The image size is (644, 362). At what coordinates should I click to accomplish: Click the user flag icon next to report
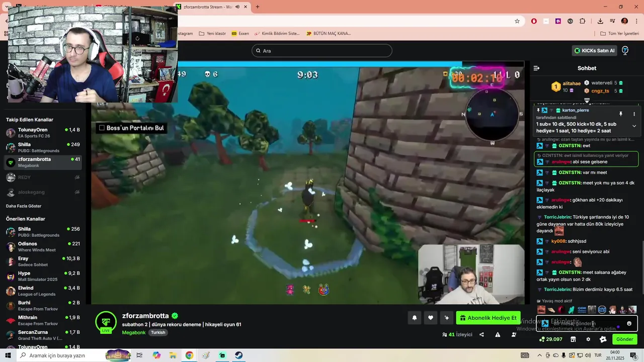click(514, 334)
